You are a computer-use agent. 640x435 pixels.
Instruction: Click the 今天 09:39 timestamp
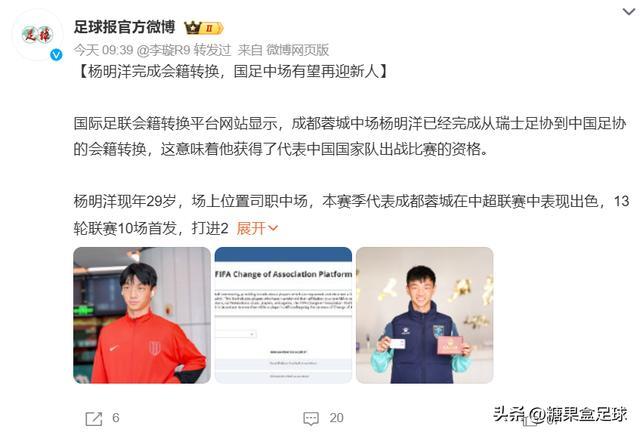pos(103,50)
